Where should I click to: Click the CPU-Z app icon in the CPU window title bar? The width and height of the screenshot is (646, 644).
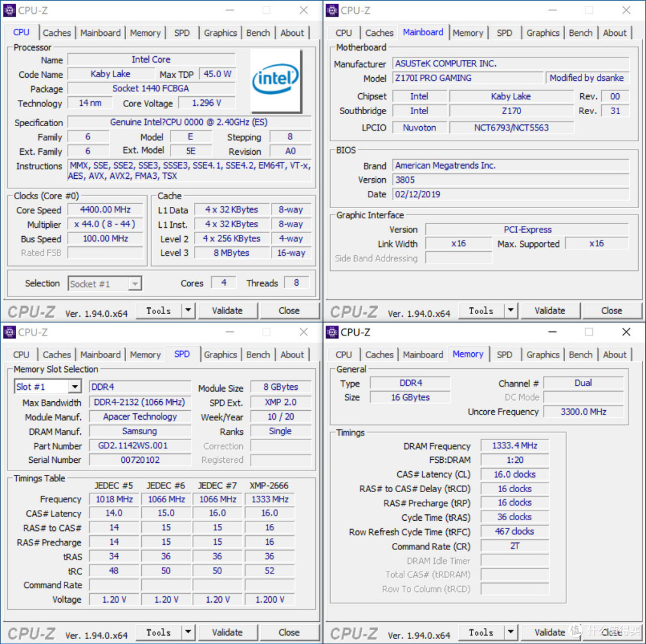pyautogui.click(x=9, y=10)
